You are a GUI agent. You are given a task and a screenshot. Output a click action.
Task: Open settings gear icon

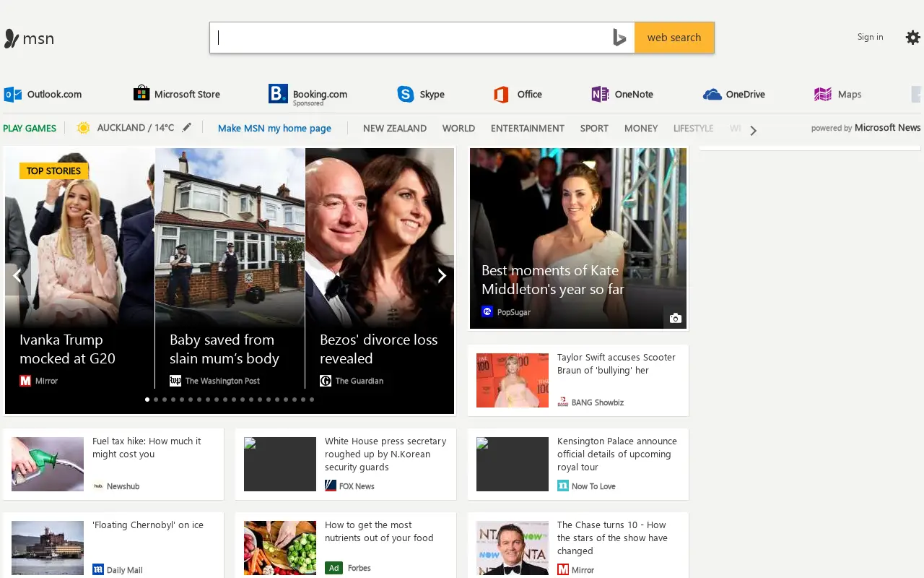pos(913,38)
